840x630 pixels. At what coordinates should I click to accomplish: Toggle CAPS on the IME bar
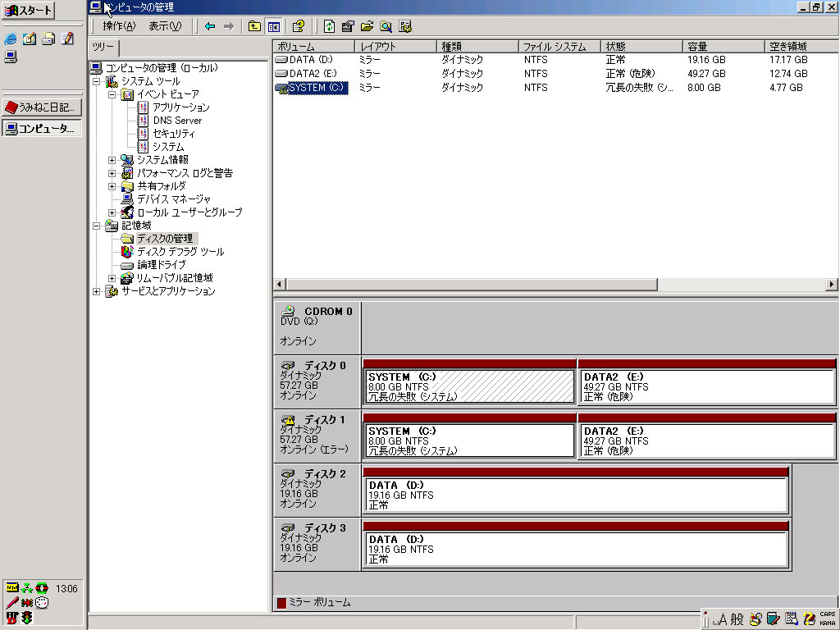[827, 614]
